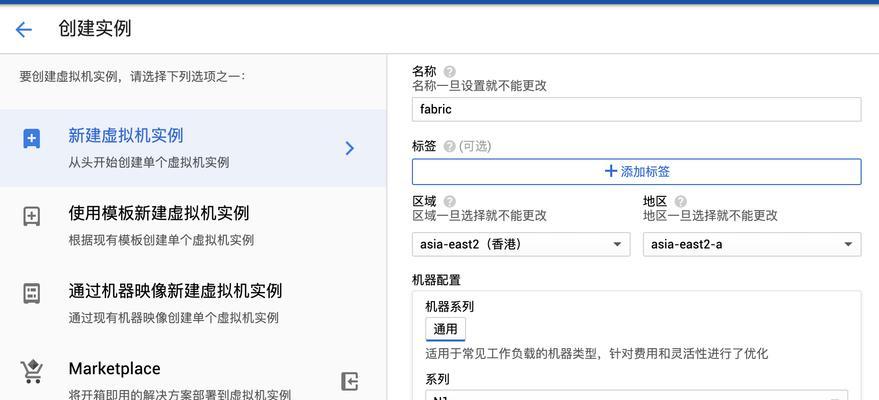
Task: Click the 机器系列 label
Action: tap(450, 306)
